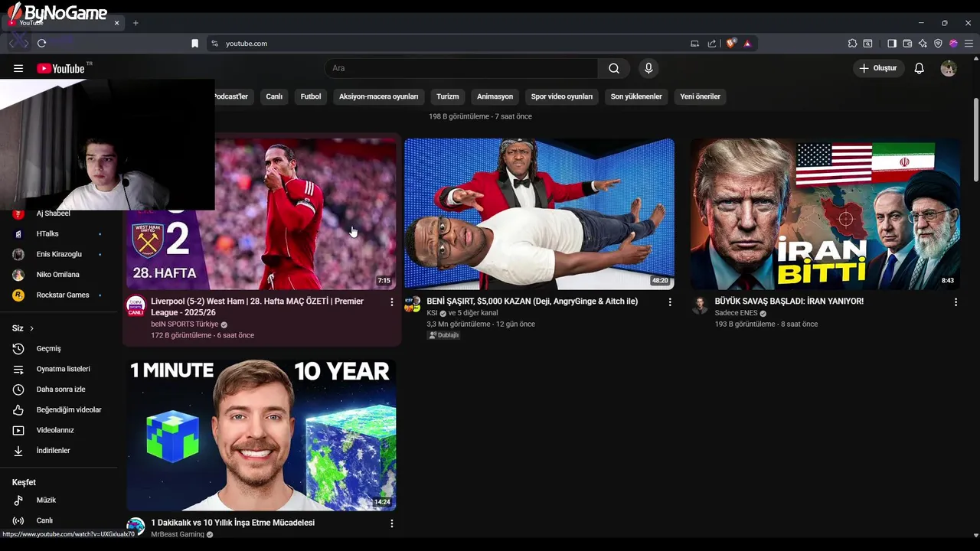The height and width of the screenshot is (551, 980).
Task: Open the beIN SPORTS channel avatar
Action: (136, 306)
